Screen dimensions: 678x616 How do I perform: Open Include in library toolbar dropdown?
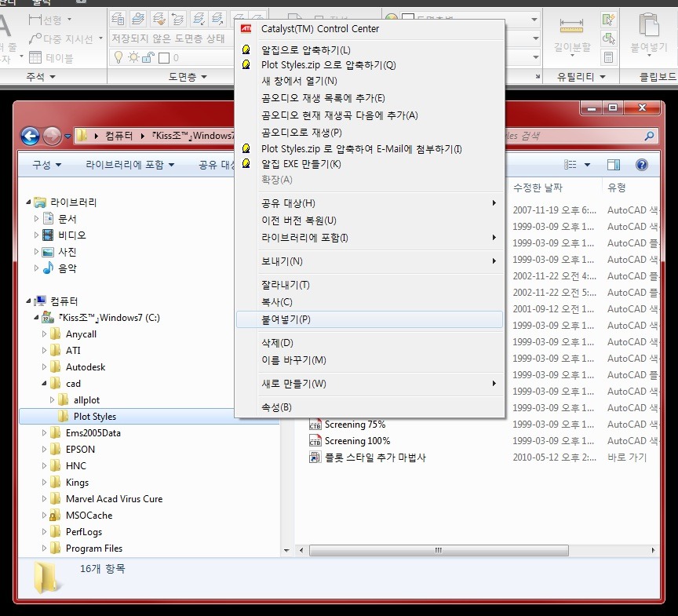[x=129, y=165]
